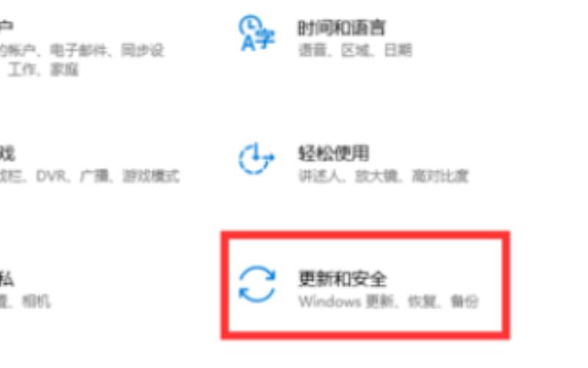This screenshot has height=368, width=588.
Task: Select 讲述人、放大镜、高对比度 description text
Action: click(x=383, y=176)
